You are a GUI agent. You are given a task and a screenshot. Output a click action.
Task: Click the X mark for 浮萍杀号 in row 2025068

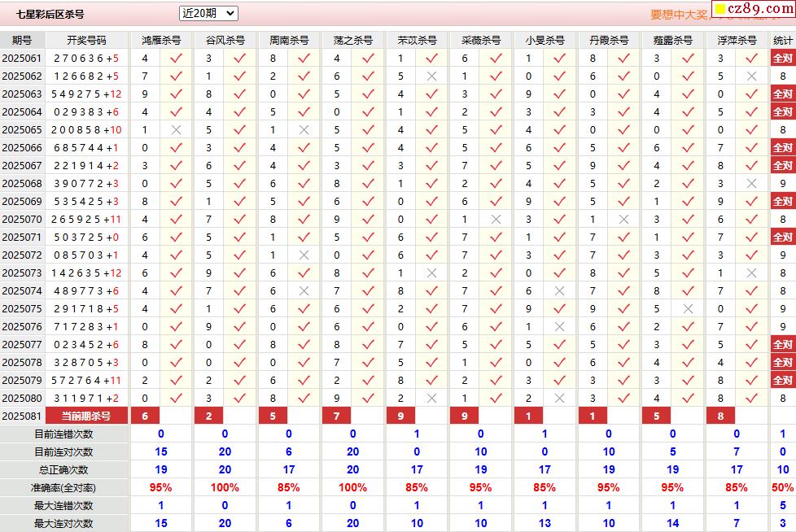(x=752, y=184)
